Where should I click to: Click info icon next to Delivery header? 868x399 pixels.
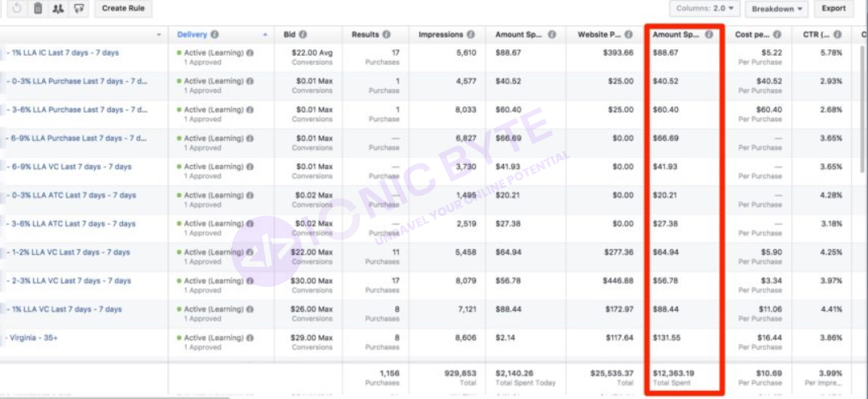point(214,35)
